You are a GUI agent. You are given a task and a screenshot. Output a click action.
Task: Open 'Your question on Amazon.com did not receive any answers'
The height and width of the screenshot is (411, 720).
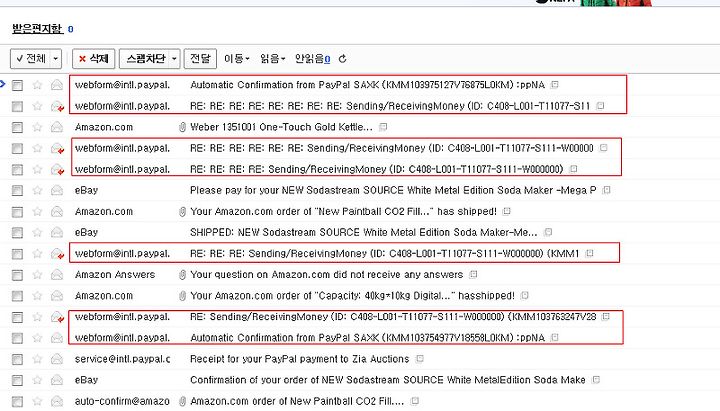(x=326, y=275)
